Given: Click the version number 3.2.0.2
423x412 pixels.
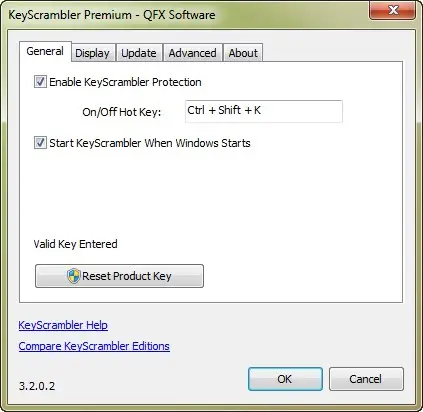Looking at the screenshot, I should [37, 386].
